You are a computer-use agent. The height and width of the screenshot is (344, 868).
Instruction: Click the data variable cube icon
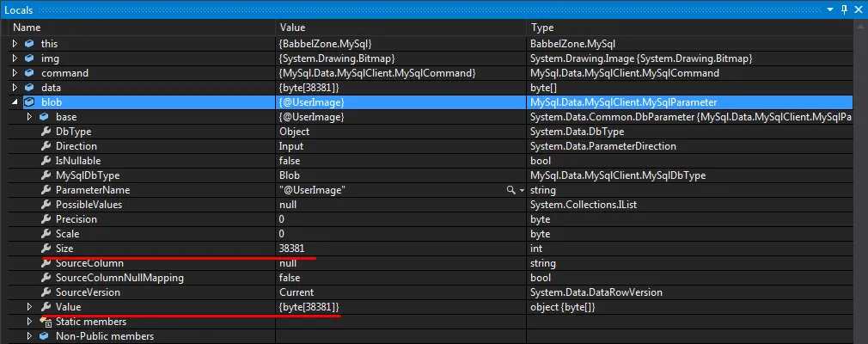point(29,88)
